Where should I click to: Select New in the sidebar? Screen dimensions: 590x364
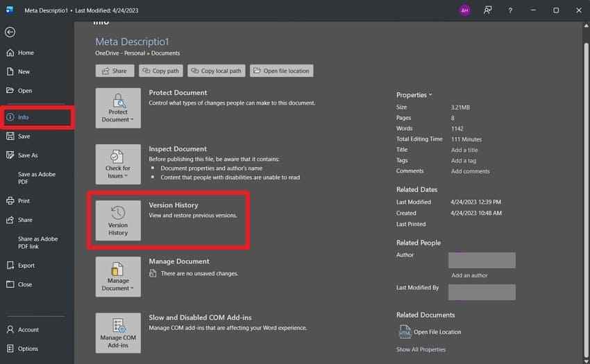point(18,71)
